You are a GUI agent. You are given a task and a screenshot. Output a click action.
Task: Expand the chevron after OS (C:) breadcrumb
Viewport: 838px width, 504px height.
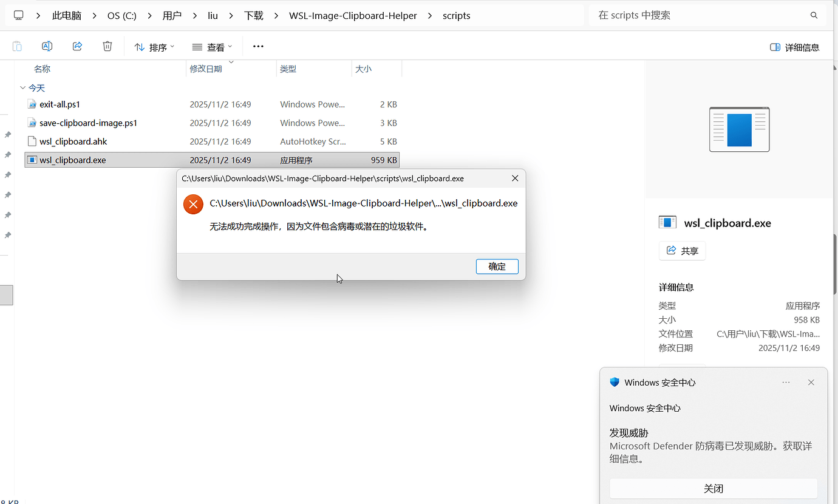(149, 16)
